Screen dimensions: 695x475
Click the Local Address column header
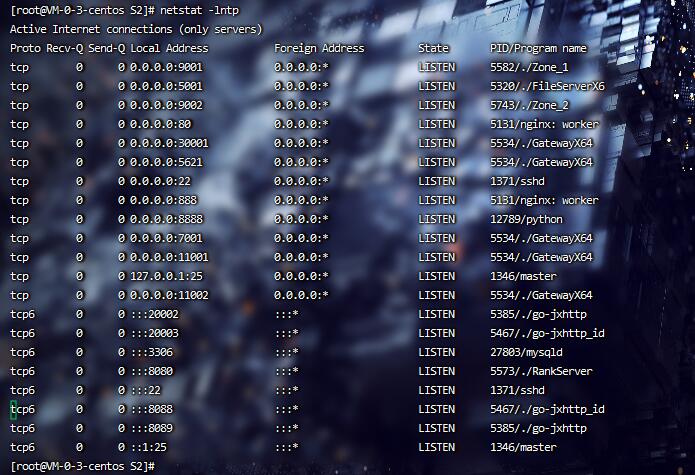click(169, 48)
